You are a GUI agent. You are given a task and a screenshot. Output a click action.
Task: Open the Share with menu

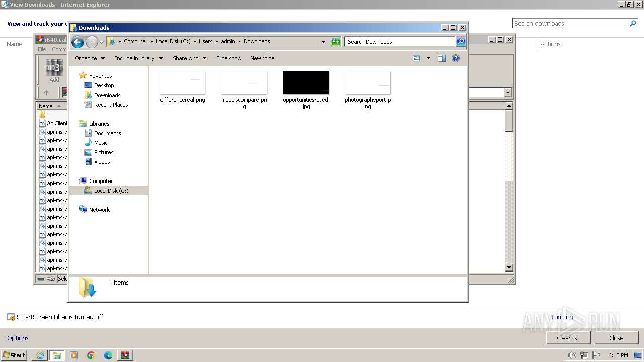pos(189,58)
